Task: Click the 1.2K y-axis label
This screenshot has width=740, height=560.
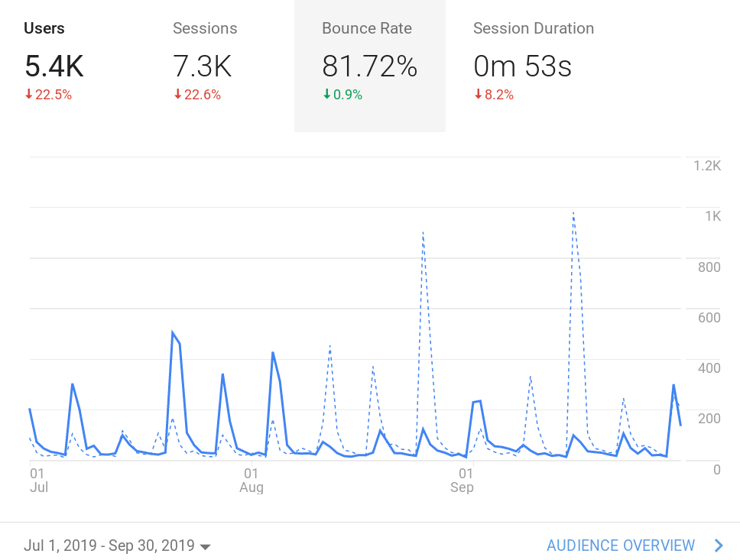Action: (x=707, y=166)
